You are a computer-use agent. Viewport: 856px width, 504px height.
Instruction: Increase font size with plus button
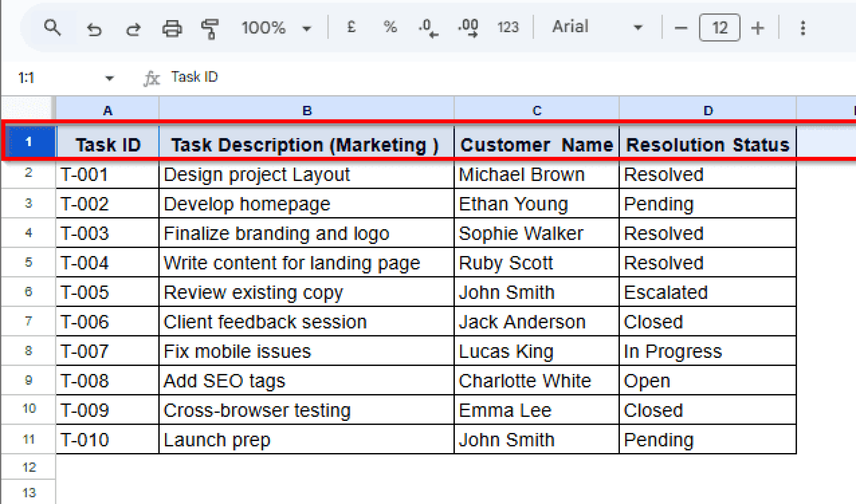coord(757,28)
